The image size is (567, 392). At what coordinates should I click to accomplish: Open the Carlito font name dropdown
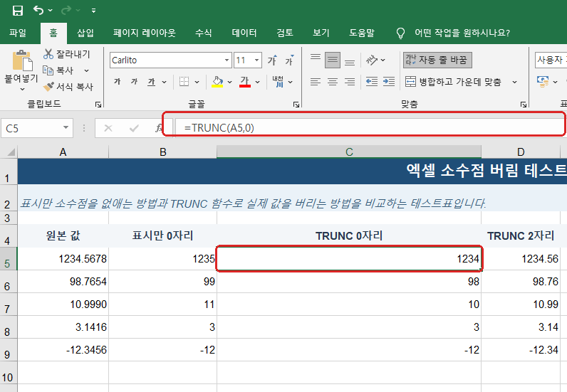227,60
